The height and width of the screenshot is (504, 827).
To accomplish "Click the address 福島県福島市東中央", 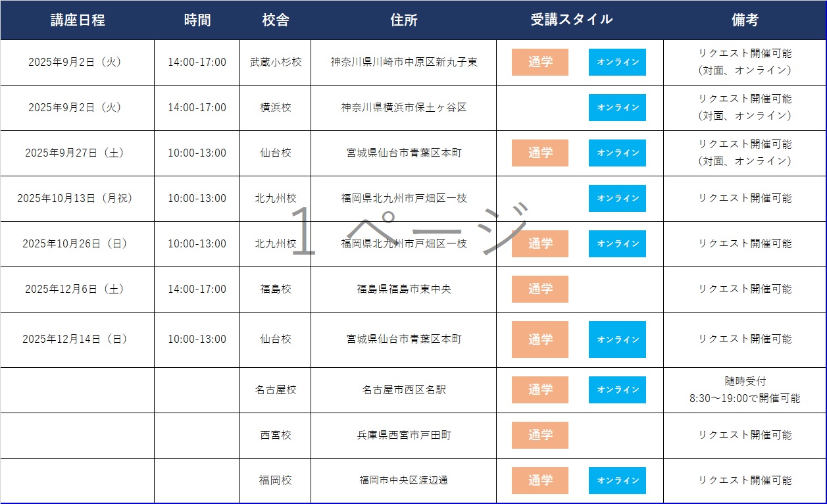I will tap(404, 290).
